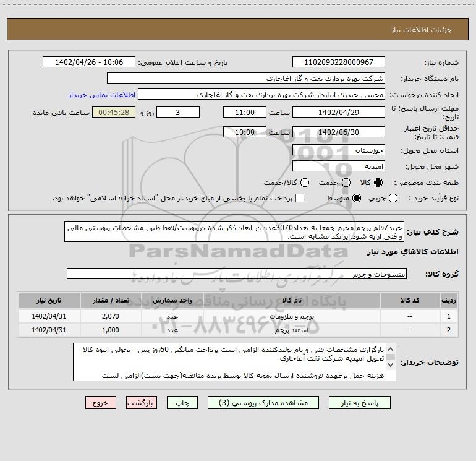Select the جزیی purchase type radio
The image size is (476, 461).
click(x=393, y=198)
